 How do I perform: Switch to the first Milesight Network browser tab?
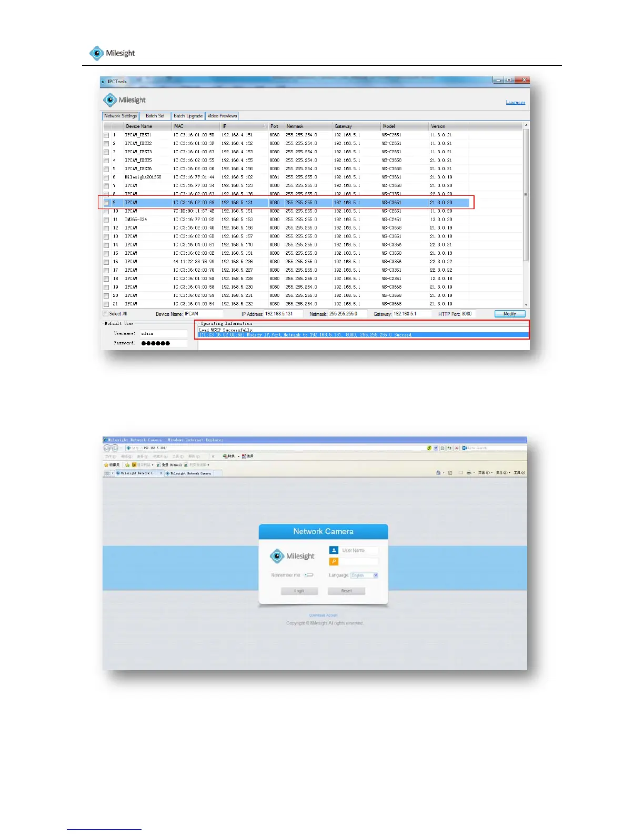[139, 473]
